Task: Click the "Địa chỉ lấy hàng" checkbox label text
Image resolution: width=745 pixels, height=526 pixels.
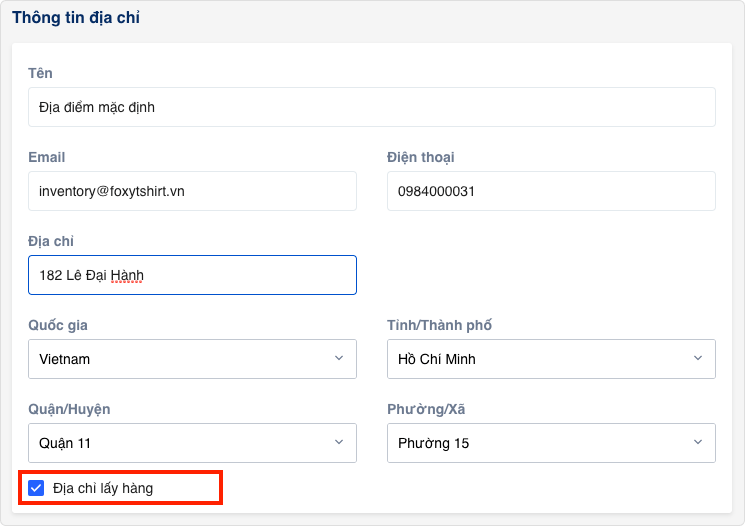Action: click(x=103, y=488)
